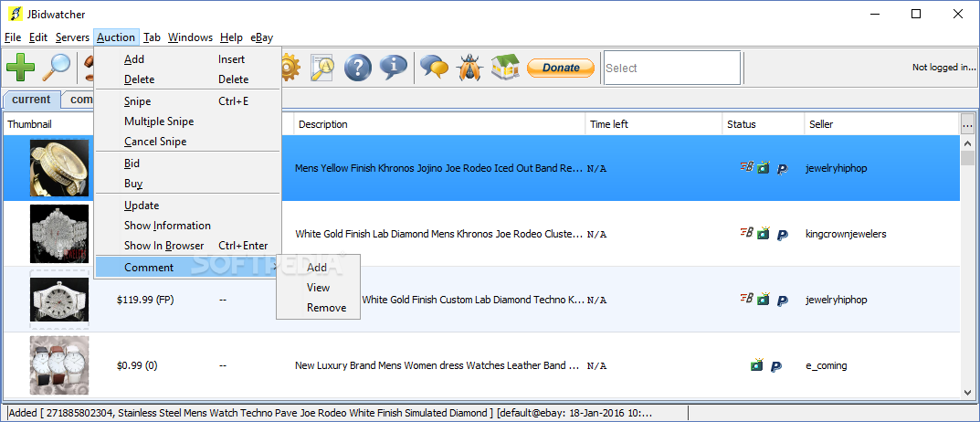
Task: Open the Windows menu
Action: click(x=191, y=37)
